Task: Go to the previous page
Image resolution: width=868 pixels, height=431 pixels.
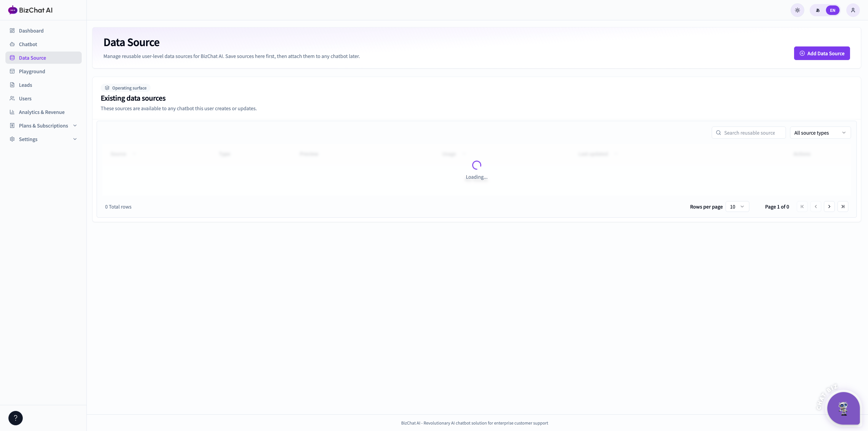Action: point(816,207)
